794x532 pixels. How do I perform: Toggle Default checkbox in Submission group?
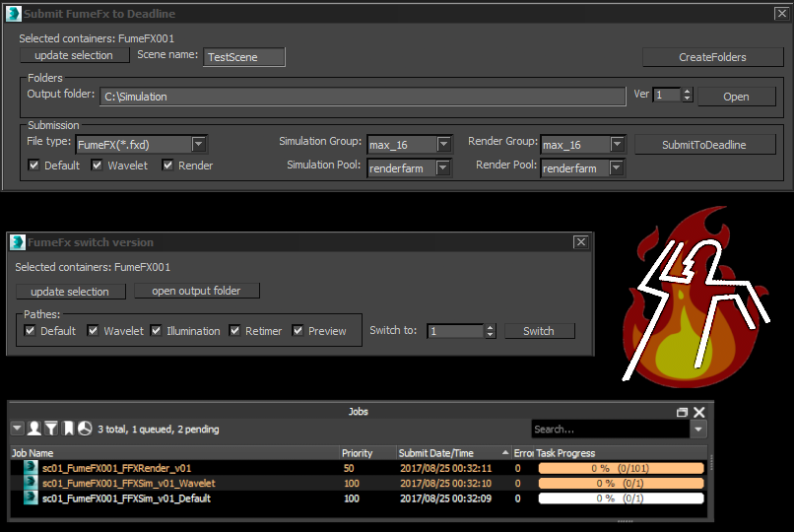point(33,165)
